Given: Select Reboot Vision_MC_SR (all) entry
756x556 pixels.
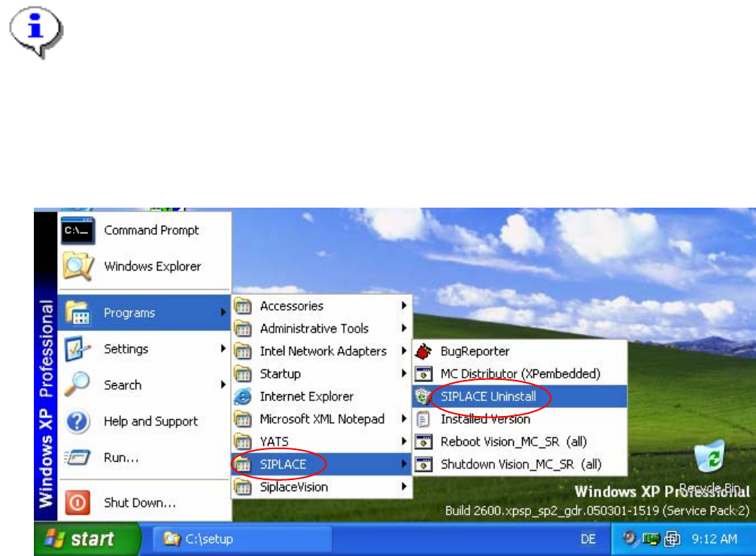Looking at the screenshot, I should pyautogui.click(x=520, y=442).
